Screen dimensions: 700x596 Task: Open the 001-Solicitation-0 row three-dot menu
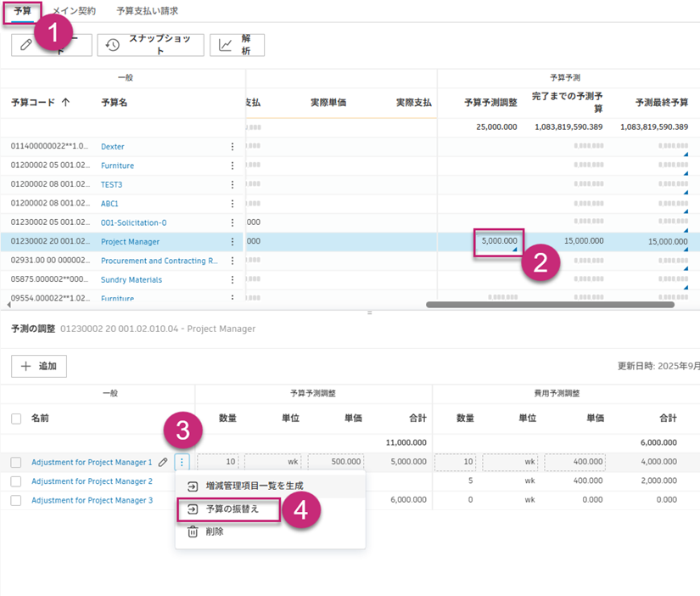232,222
